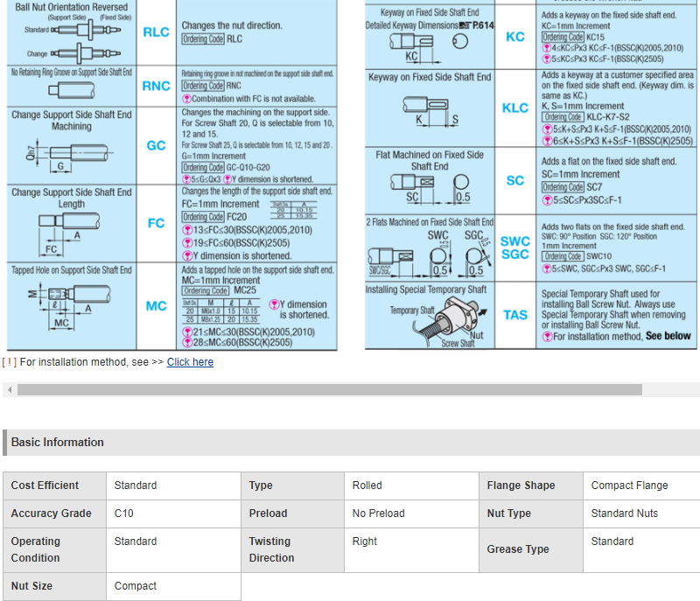
Task: Click the pink caution icon before '5≤K+S≤Px3'
Action: click(x=547, y=129)
